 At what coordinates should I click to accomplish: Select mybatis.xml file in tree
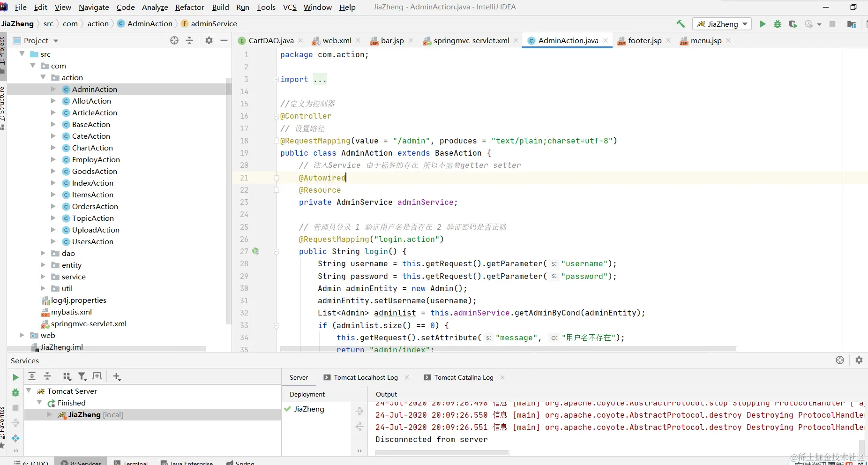click(x=71, y=312)
